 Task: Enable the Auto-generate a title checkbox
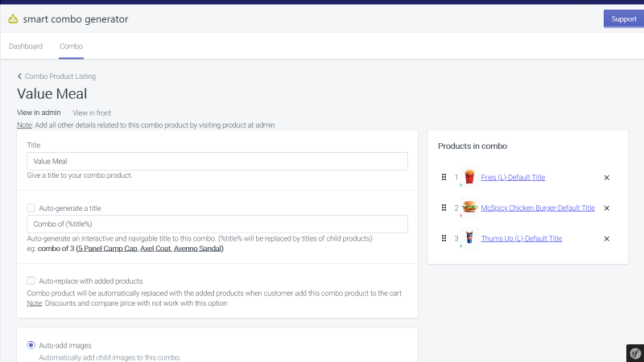tap(31, 208)
